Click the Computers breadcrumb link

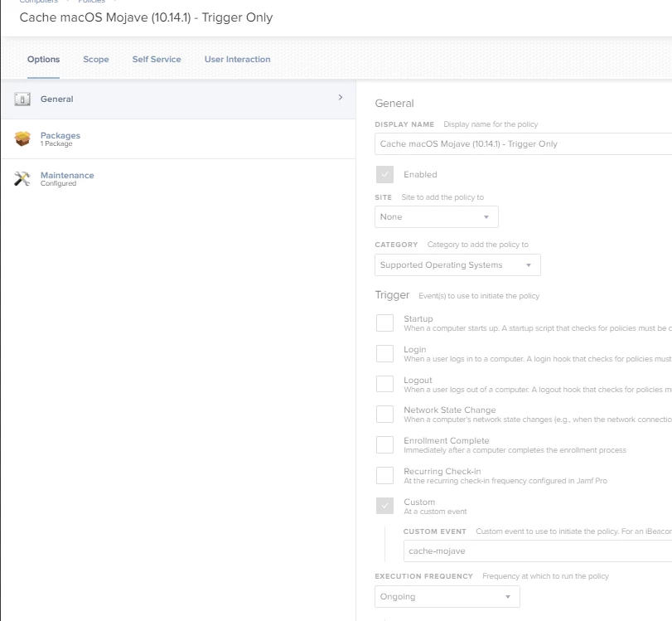[39, 2]
